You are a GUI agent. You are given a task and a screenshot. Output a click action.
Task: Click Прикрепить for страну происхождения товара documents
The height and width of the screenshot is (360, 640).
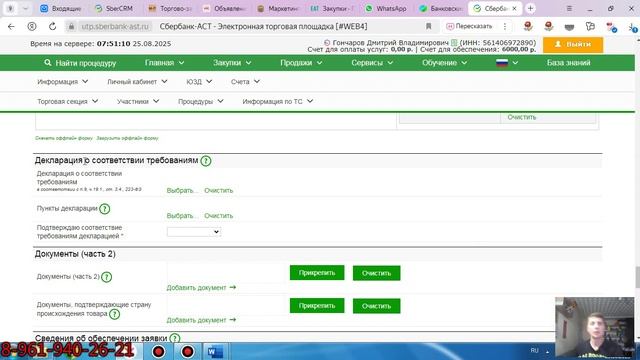[x=317, y=306]
